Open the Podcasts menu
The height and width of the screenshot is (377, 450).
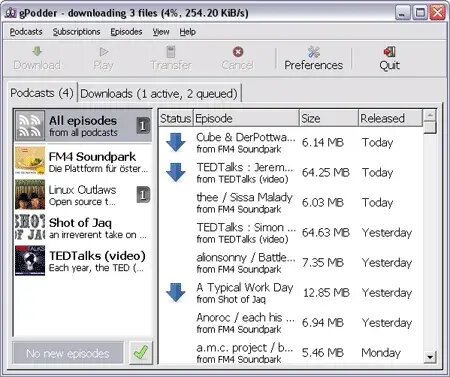pos(26,32)
